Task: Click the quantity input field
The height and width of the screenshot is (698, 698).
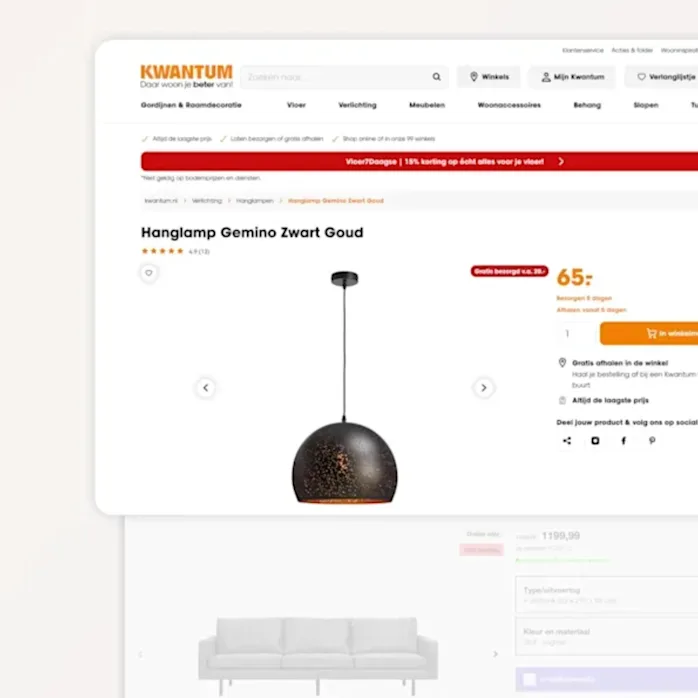Action: [575, 333]
